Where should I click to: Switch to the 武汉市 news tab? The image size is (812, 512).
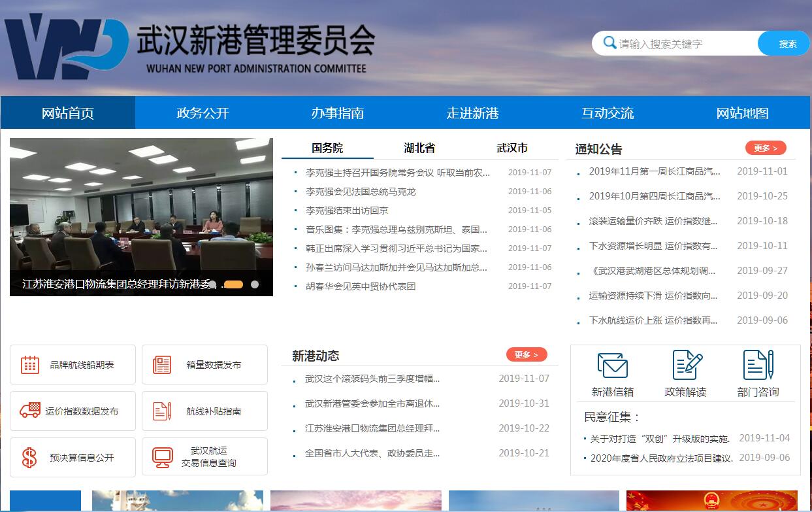pyautogui.click(x=512, y=148)
